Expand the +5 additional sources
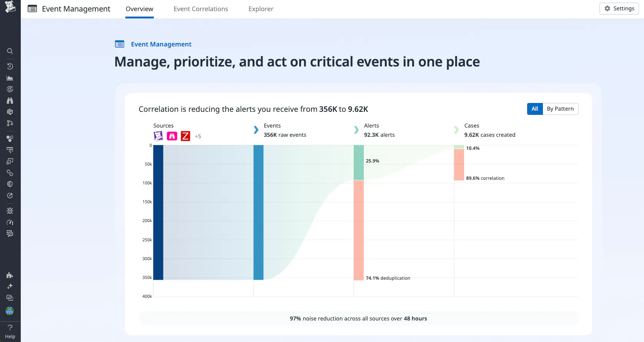This screenshot has width=644, height=342. (198, 136)
